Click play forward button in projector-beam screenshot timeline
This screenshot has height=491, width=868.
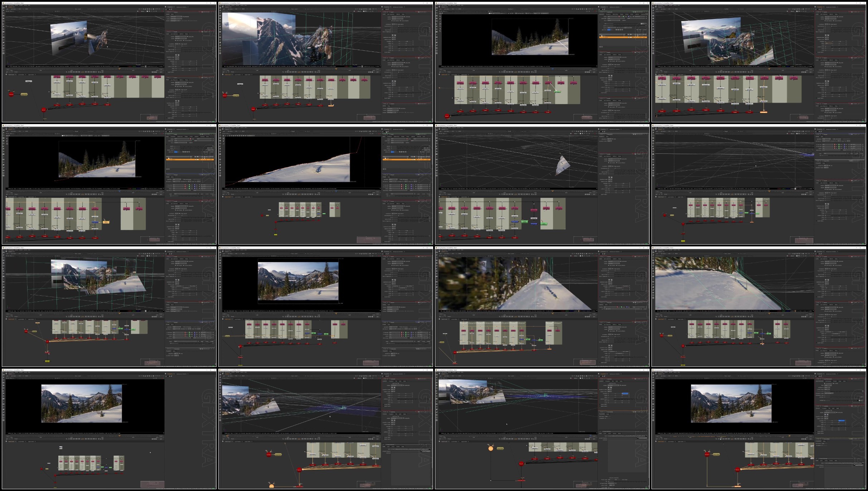[302, 439]
